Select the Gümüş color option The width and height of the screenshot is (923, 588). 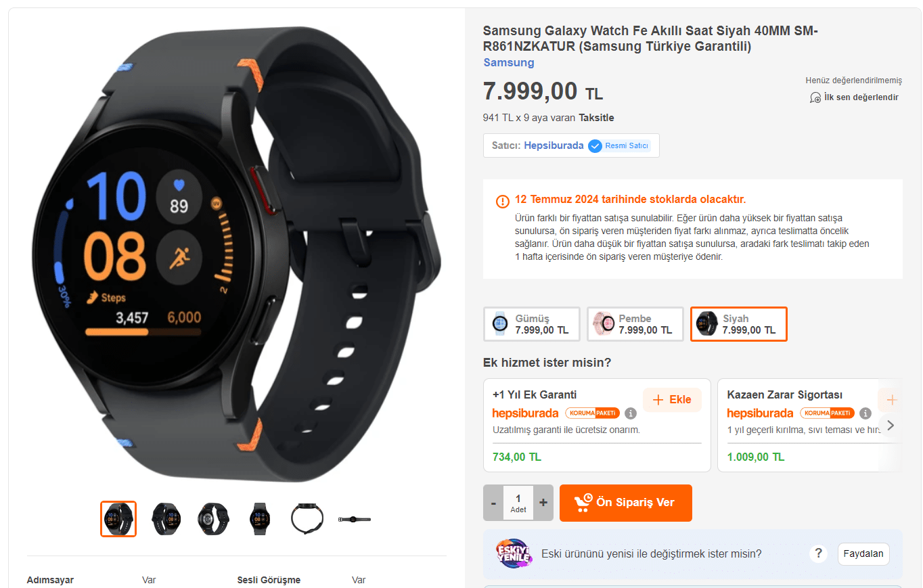(532, 324)
